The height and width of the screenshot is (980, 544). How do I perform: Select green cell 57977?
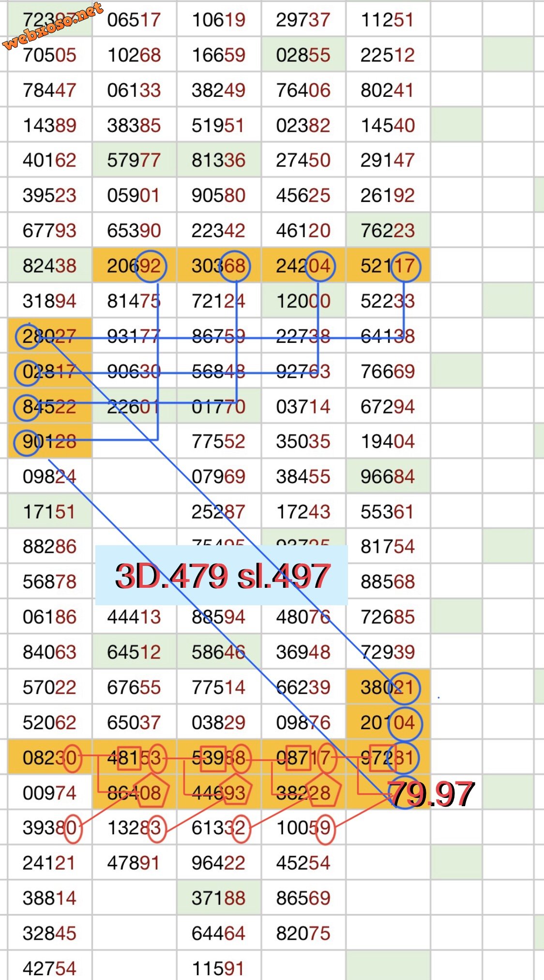(x=134, y=160)
